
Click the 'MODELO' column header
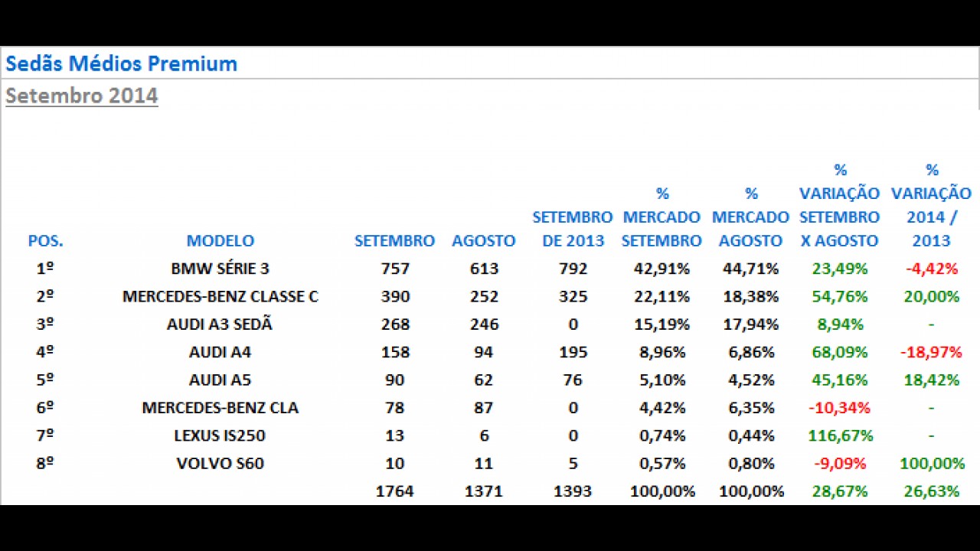(x=220, y=241)
